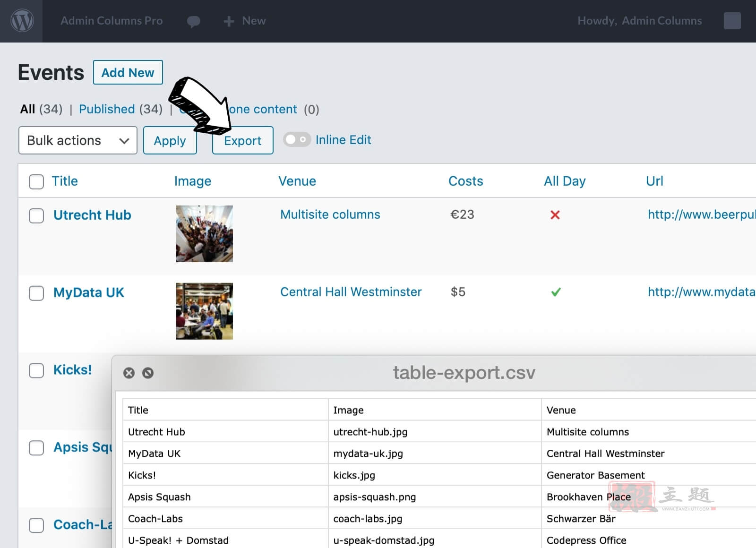This screenshot has height=548, width=756.
Task: Sort table by Title column
Action: pyautogui.click(x=65, y=181)
